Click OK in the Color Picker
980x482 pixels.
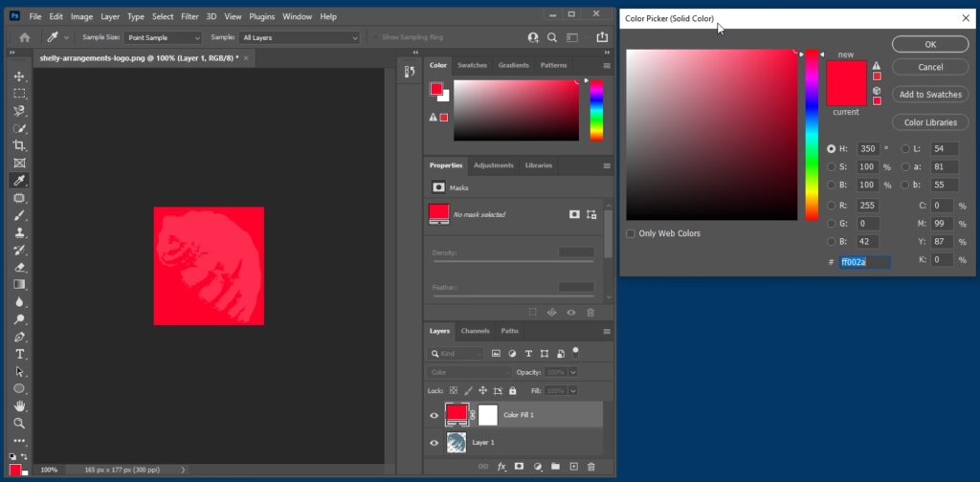coord(929,44)
